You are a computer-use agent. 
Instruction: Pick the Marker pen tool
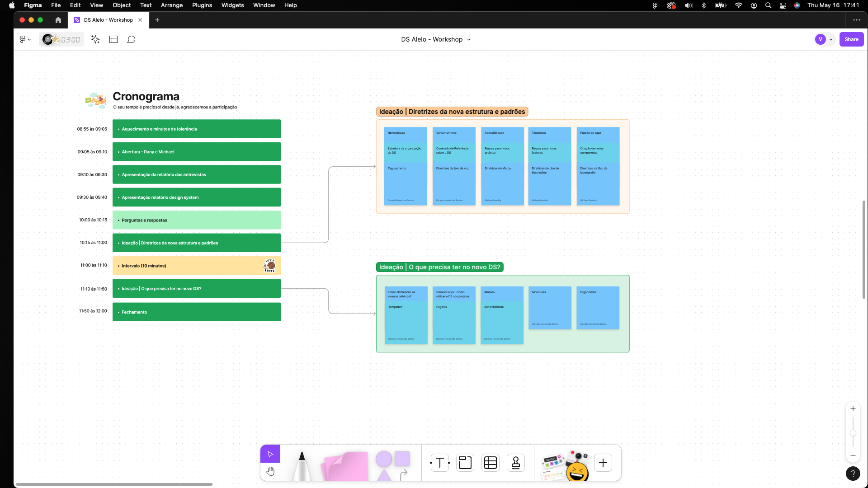click(302, 465)
